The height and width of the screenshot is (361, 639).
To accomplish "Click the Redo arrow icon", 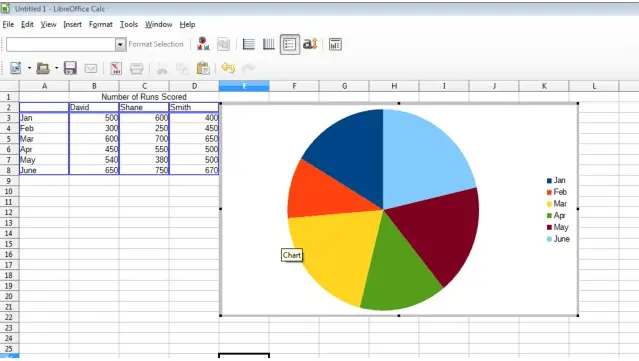I will 248,68.
